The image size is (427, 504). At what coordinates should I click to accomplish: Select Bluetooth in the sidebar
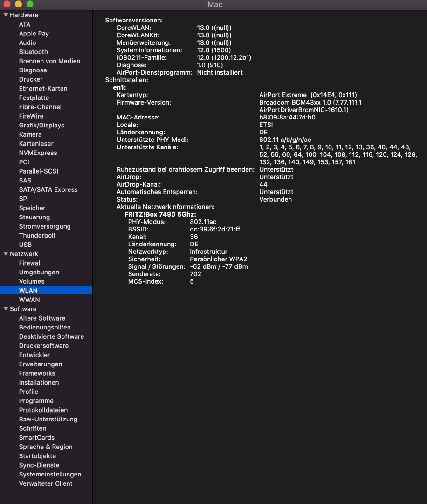(33, 52)
